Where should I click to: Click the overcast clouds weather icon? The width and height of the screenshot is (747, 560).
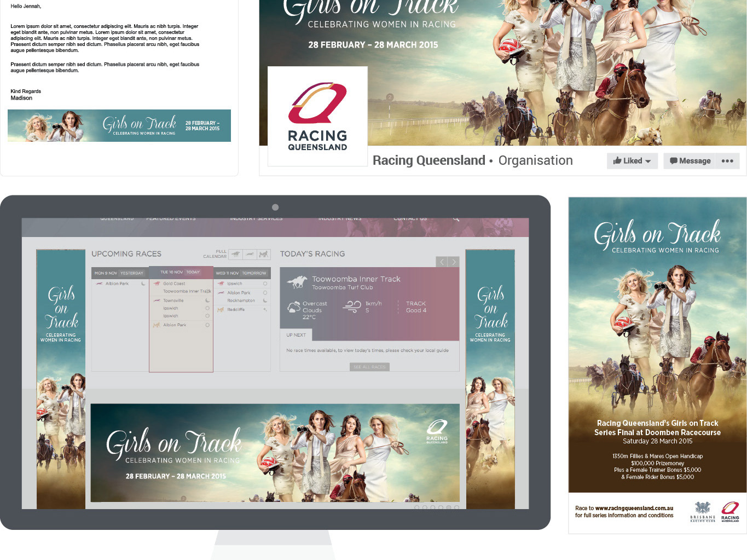coord(294,308)
